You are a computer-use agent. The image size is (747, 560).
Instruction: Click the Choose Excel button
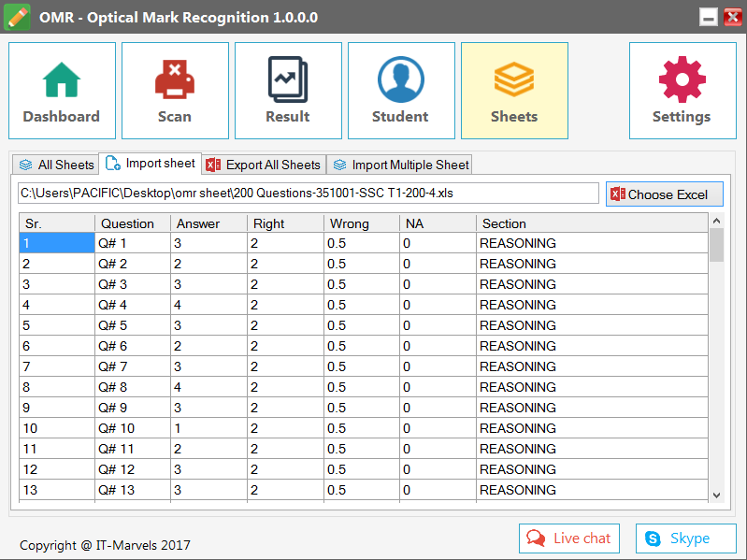point(665,194)
